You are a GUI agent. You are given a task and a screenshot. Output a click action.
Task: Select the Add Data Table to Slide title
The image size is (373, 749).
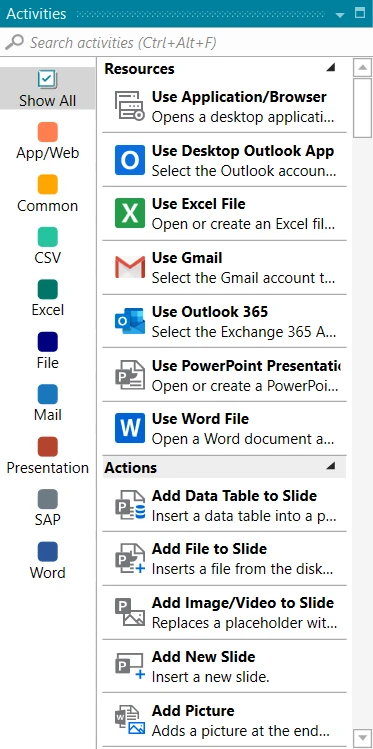click(x=234, y=496)
